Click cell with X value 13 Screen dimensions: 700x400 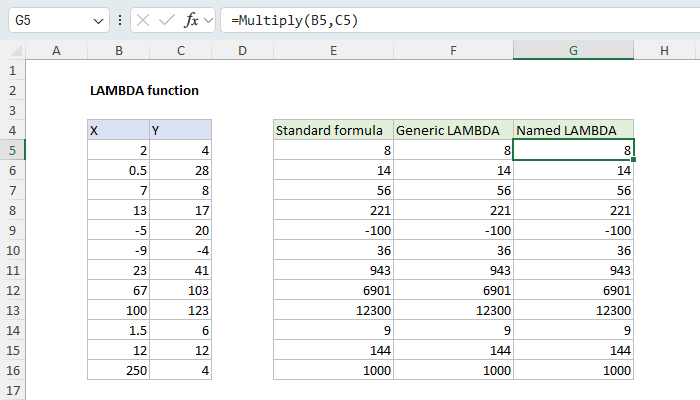(x=119, y=210)
